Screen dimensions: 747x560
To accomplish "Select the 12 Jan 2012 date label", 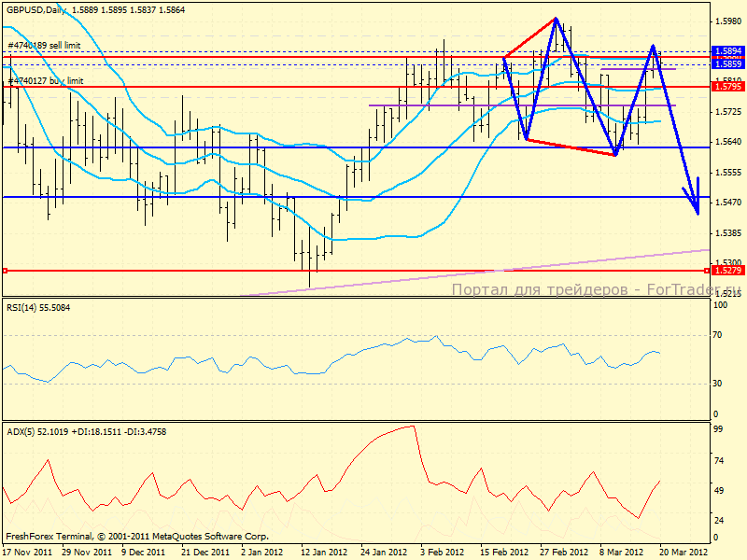I will click(x=324, y=552).
